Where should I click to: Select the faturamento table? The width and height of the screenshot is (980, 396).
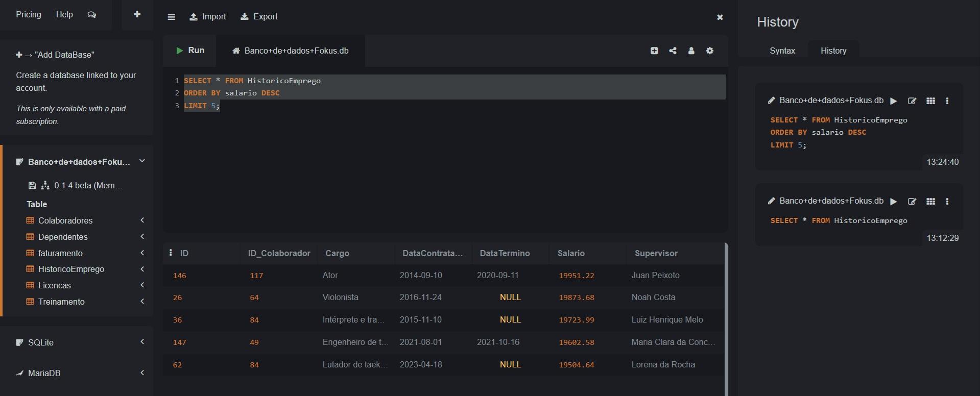(60, 253)
